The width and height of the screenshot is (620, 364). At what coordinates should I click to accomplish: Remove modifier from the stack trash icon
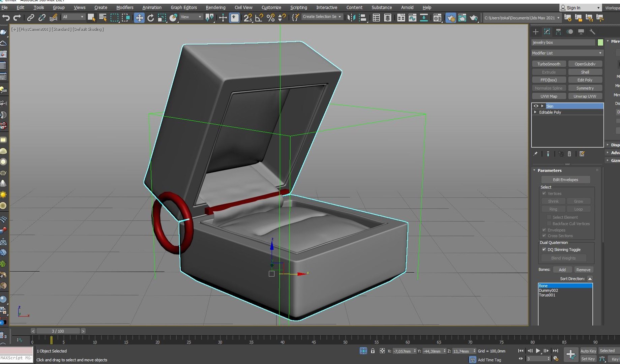[569, 154]
